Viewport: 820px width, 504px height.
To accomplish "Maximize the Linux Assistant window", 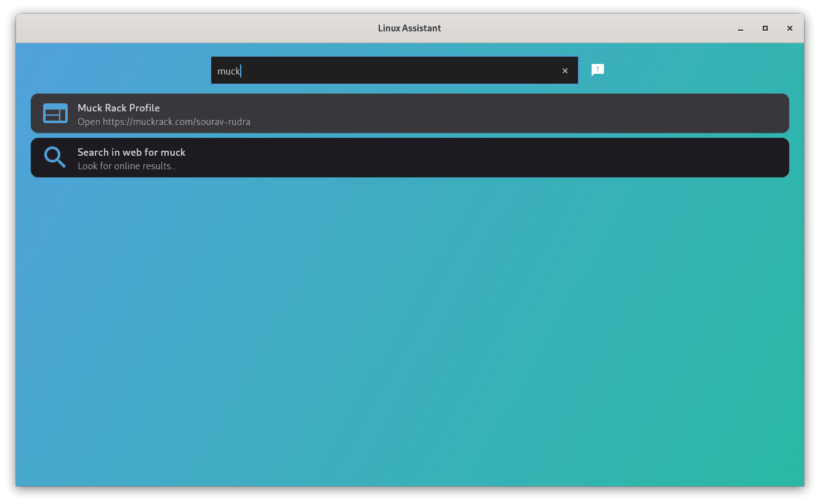I will 765,28.
